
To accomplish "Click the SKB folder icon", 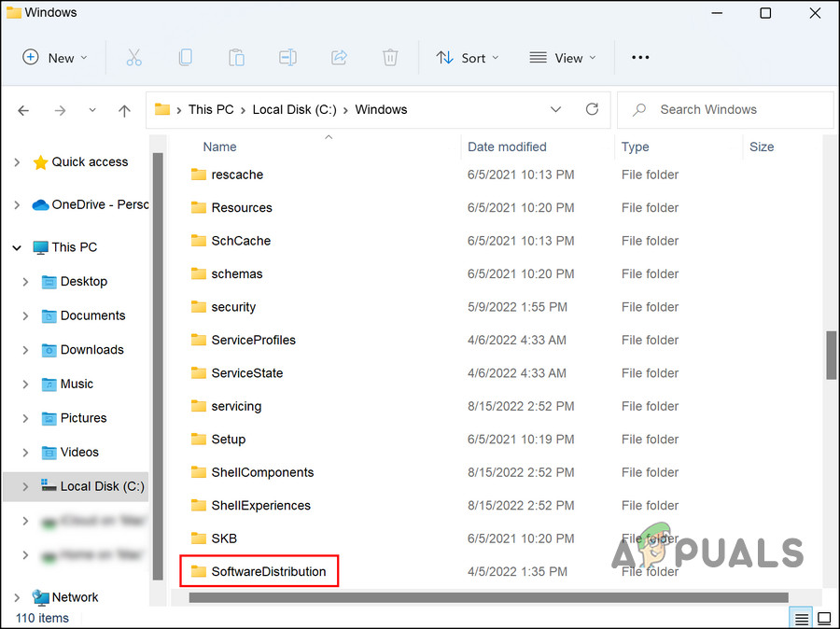I will (x=198, y=538).
